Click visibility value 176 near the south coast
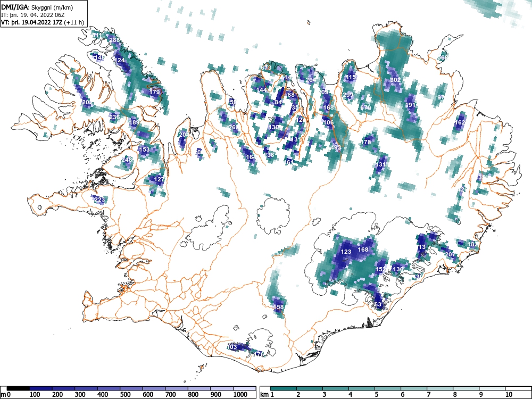Viewport: 532px width, 399px height. (x=259, y=354)
